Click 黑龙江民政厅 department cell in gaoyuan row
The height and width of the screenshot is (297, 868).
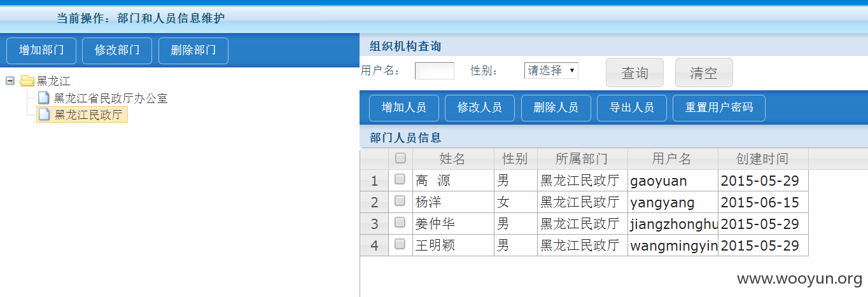coord(582,181)
